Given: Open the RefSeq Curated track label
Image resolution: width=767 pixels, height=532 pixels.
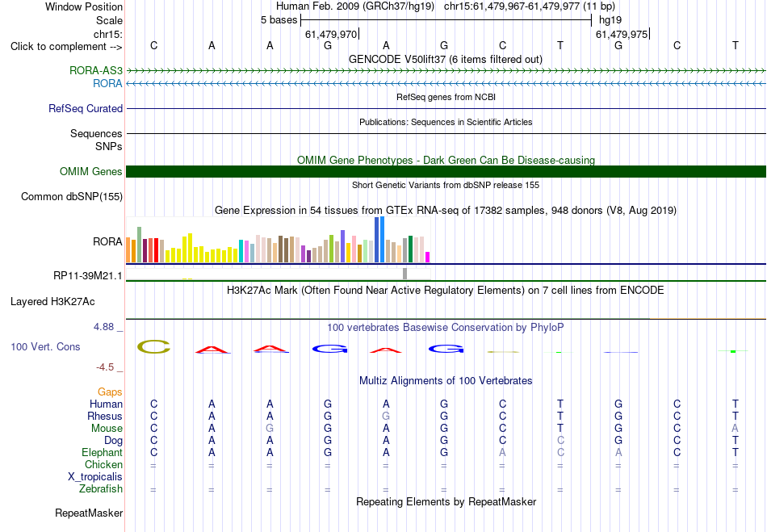Looking at the screenshot, I should click(x=86, y=108).
